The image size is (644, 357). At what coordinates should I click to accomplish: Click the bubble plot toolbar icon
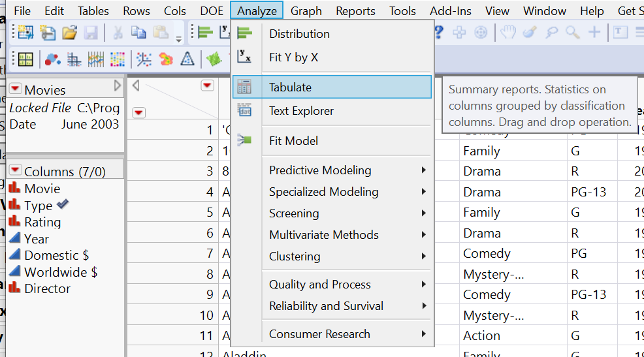point(53,59)
